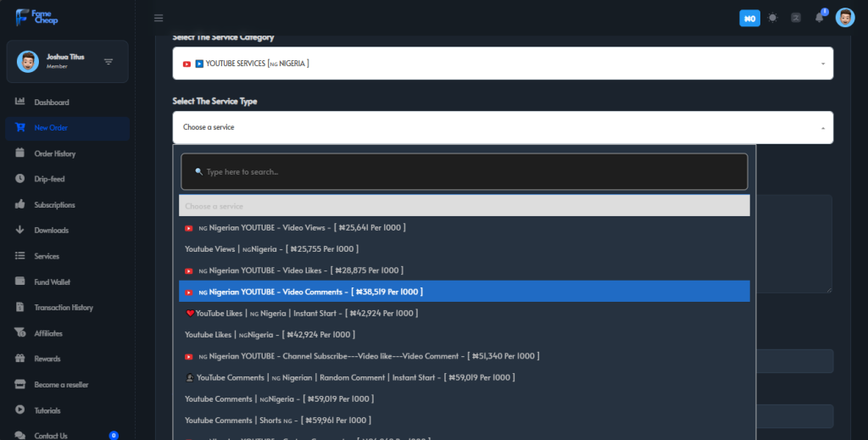Select Youtube Likes ngNigeria ₦42,924 option
The height and width of the screenshot is (440, 868).
(464, 335)
